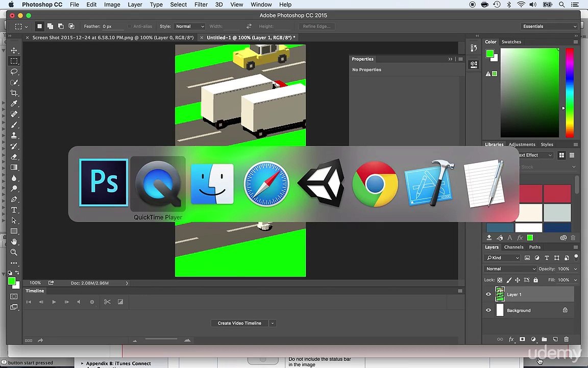Click Create Video Timeline button

pyautogui.click(x=239, y=323)
